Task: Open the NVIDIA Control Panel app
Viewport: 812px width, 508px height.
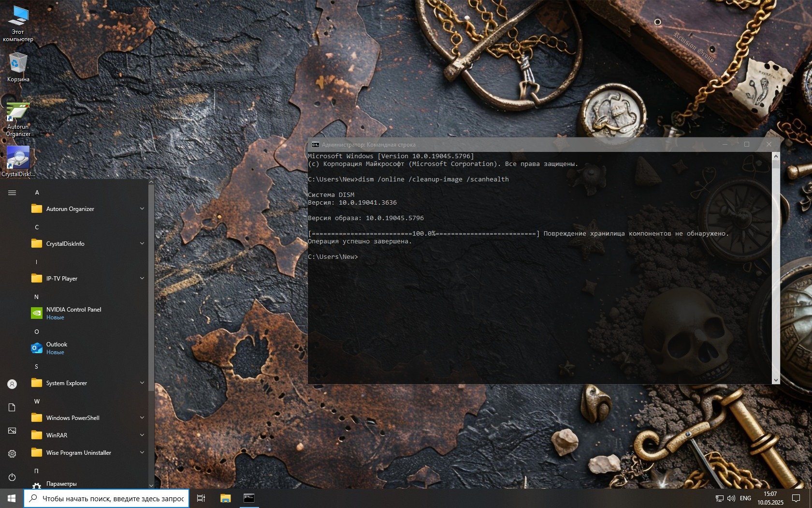Action: tap(73, 313)
